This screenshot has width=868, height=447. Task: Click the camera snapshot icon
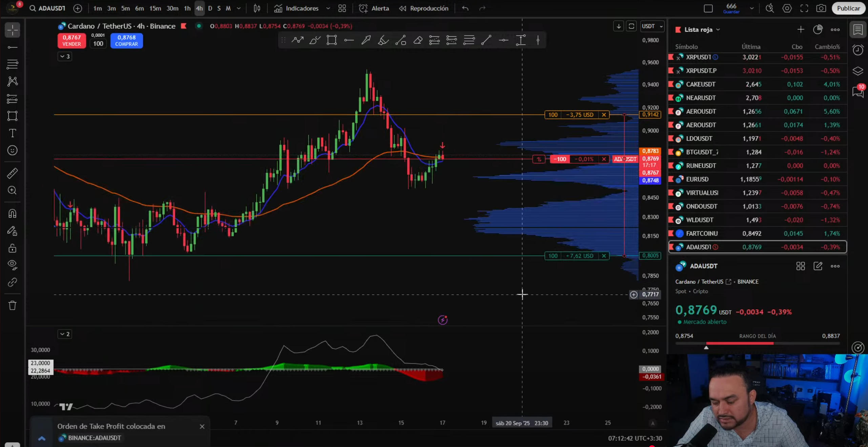(x=821, y=8)
